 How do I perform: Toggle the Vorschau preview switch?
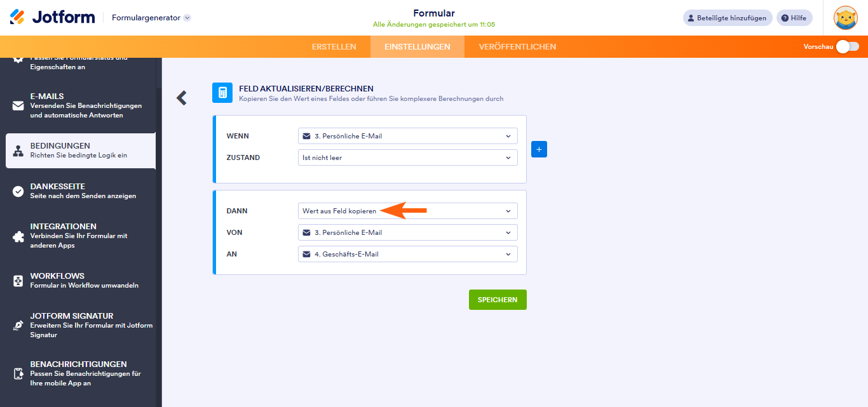click(x=847, y=46)
